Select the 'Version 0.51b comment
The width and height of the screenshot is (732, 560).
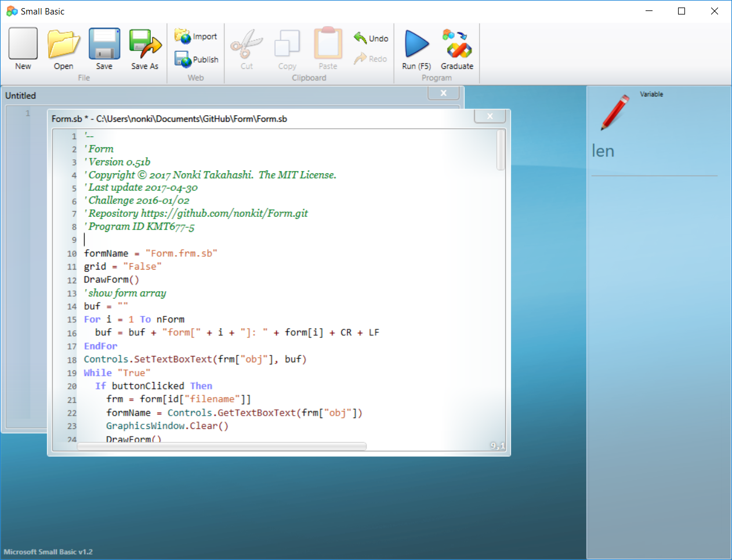click(x=118, y=162)
